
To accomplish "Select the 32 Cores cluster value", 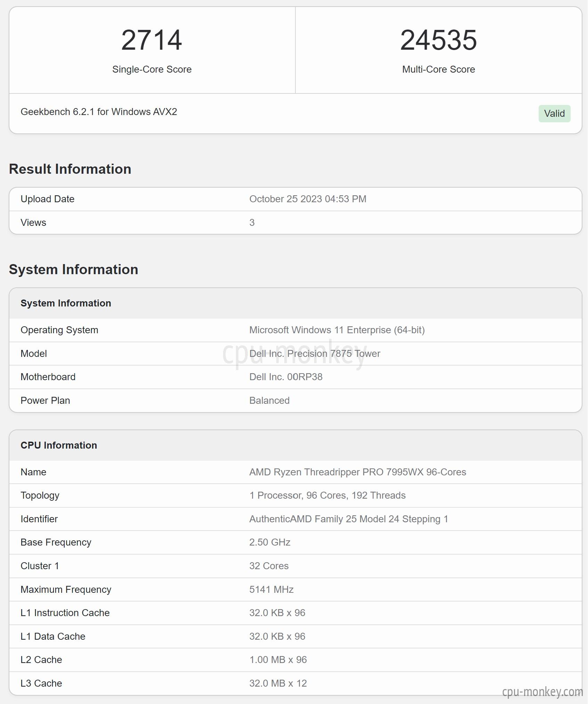I will [269, 566].
